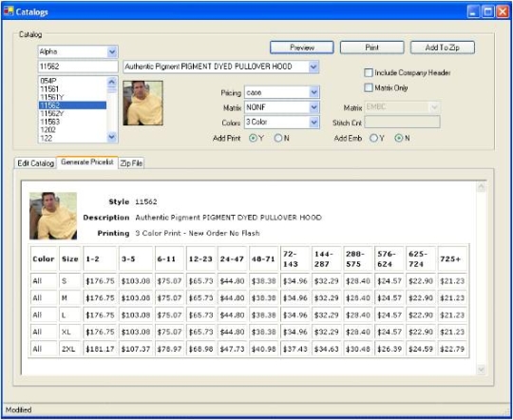The height and width of the screenshot is (420, 513).
Task: Click product photo in pricelist preview
Action: (x=53, y=216)
